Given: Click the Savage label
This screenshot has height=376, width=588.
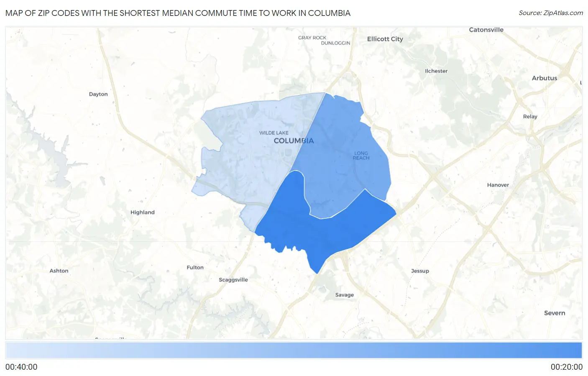Looking at the screenshot, I should 344,295.
